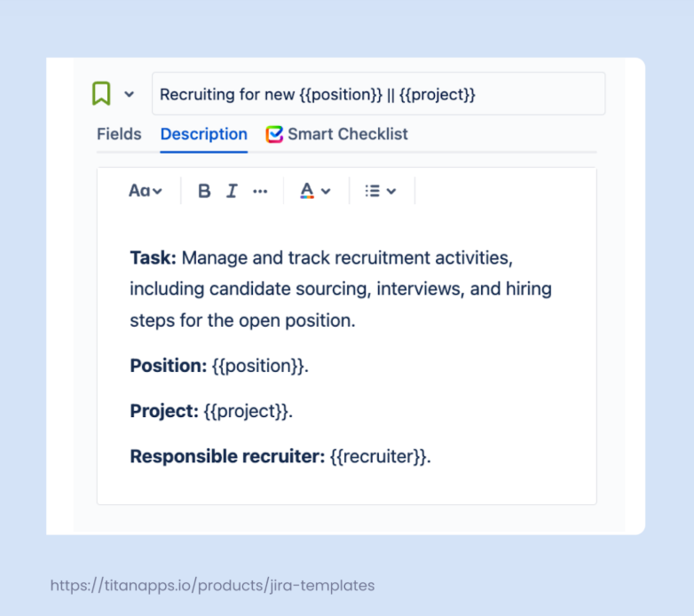Screen dimensions: 694x616
Task: Click the green Story issue type icon
Action: [x=101, y=93]
